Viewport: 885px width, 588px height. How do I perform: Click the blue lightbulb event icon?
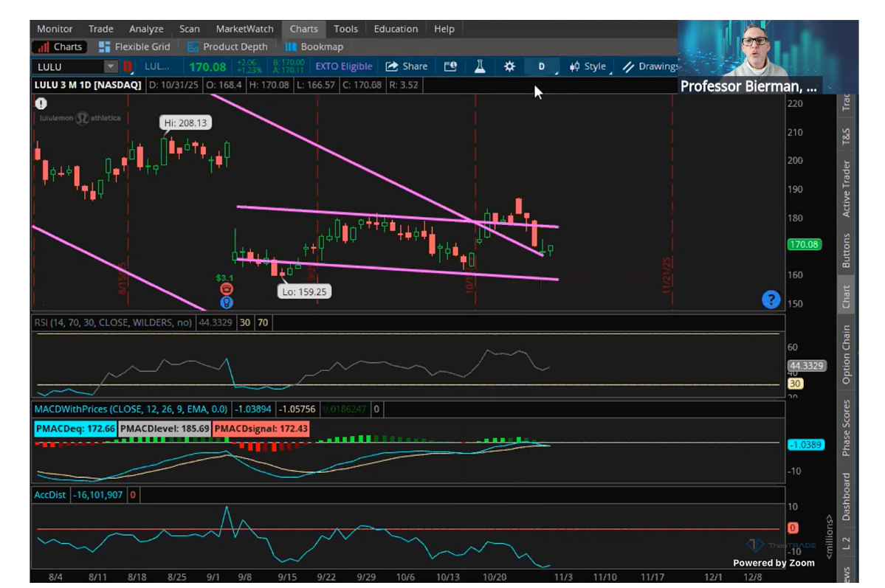coord(227,302)
